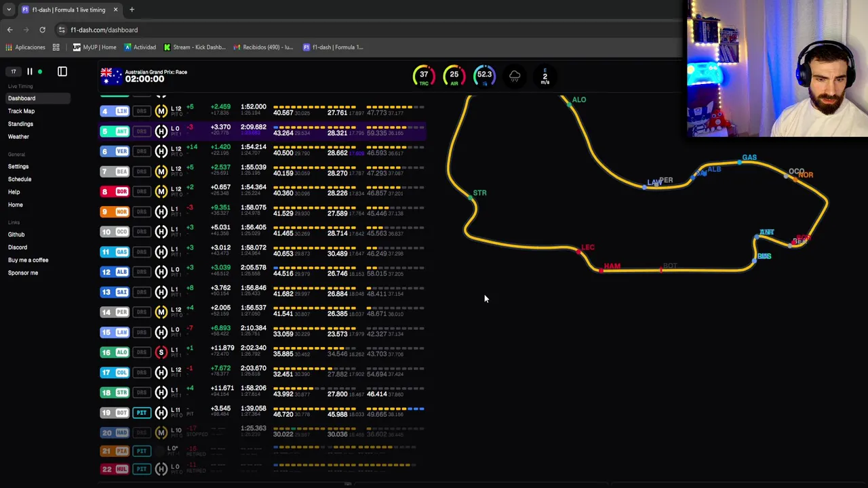
Task: Open the Help link
Action: coord(14,192)
